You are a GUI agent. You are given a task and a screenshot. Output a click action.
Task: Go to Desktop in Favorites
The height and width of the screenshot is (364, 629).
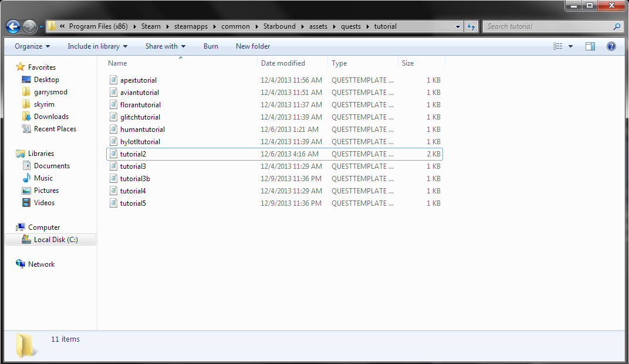(x=46, y=79)
